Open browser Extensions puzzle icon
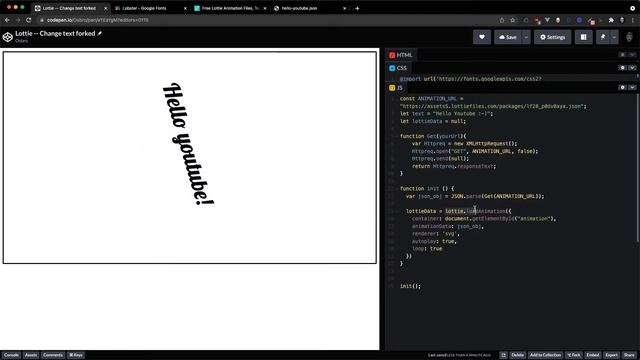This screenshot has width=640, height=360. pos(611,20)
